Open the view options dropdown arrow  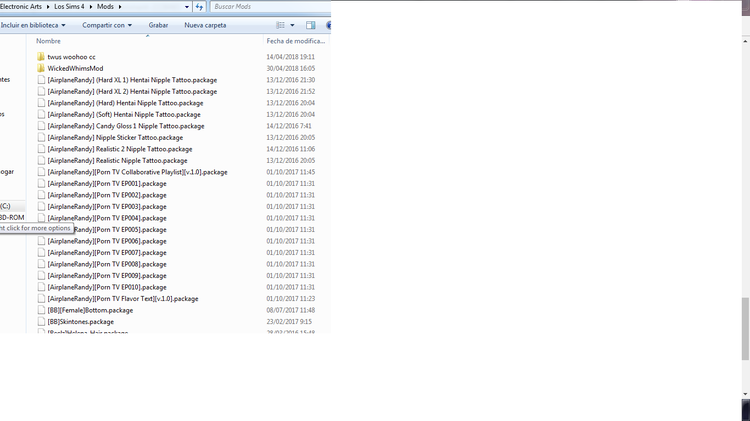pyautogui.click(x=292, y=25)
